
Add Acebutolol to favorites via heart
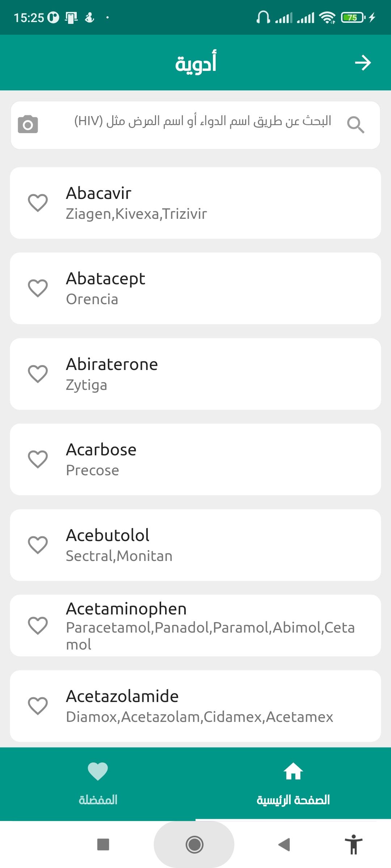pos(38,545)
